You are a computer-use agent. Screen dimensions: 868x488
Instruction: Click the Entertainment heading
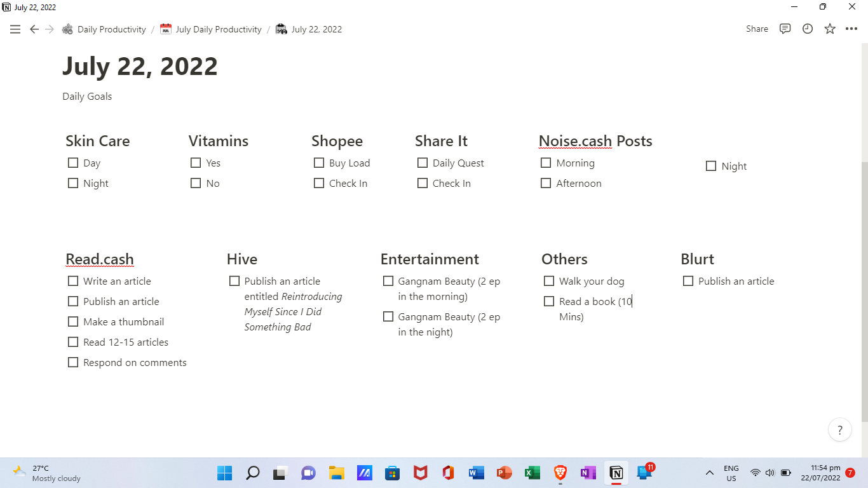(x=430, y=259)
